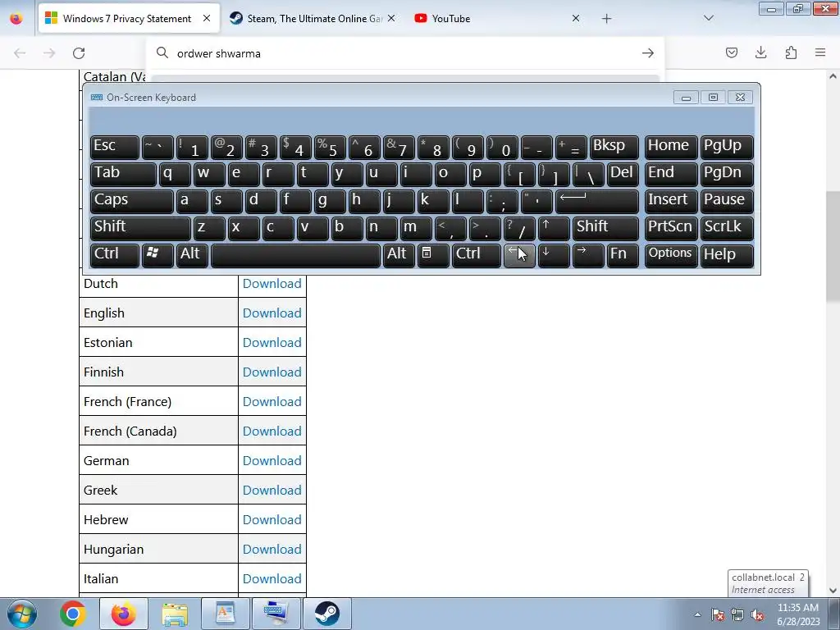
Task: Open Google Chrome from taskbar
Action: 73,614
